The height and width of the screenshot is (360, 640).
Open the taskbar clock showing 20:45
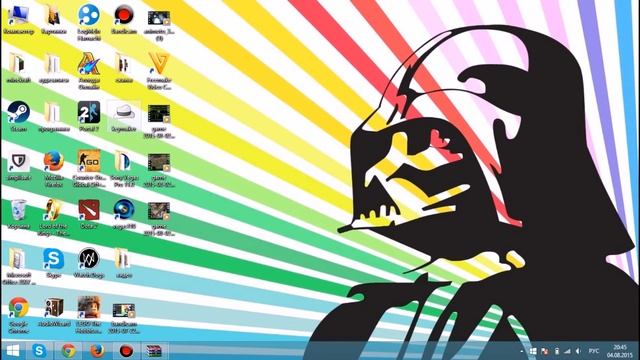pos(619,351)
